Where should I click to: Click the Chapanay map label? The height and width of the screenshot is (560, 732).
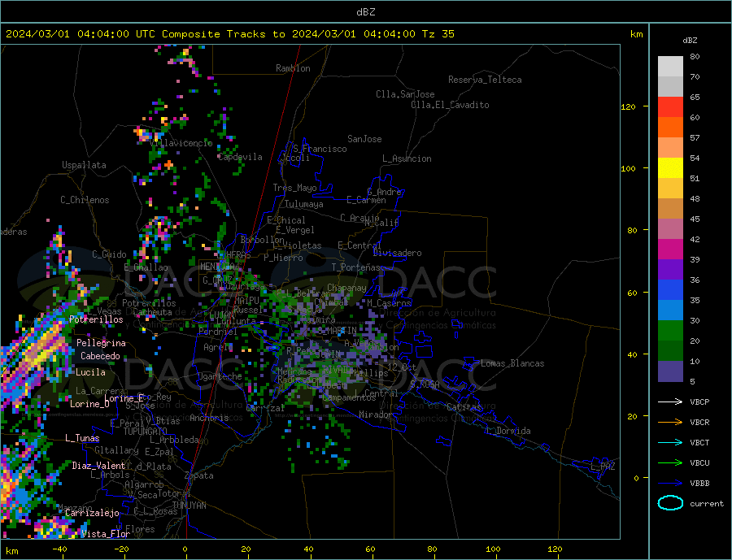[346, 288]
